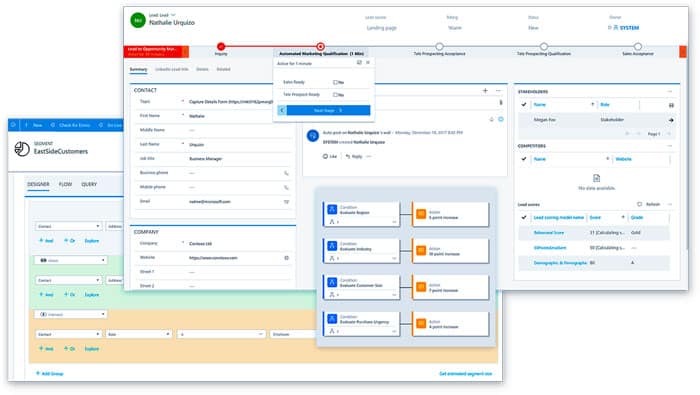This screenshot has height=395, width=700.
Task: Click the EastSideCustomers segment pie icon
Action: (x=22, y=149)
